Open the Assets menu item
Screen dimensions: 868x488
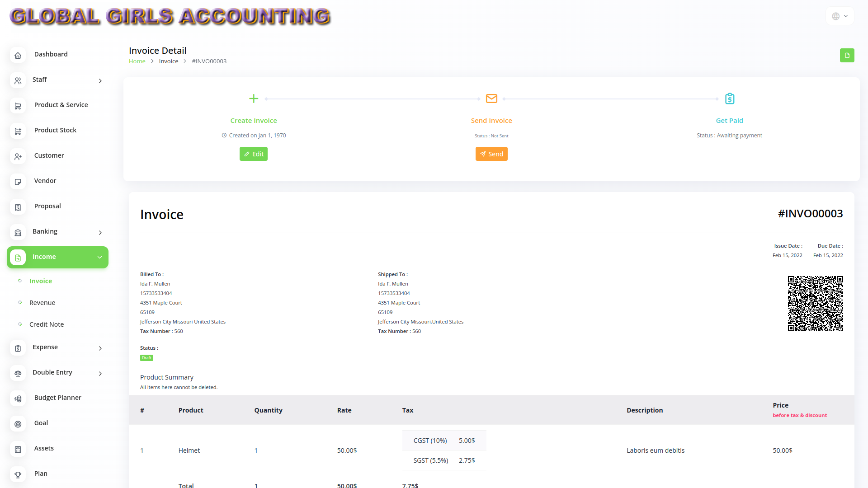pos(44,448)
